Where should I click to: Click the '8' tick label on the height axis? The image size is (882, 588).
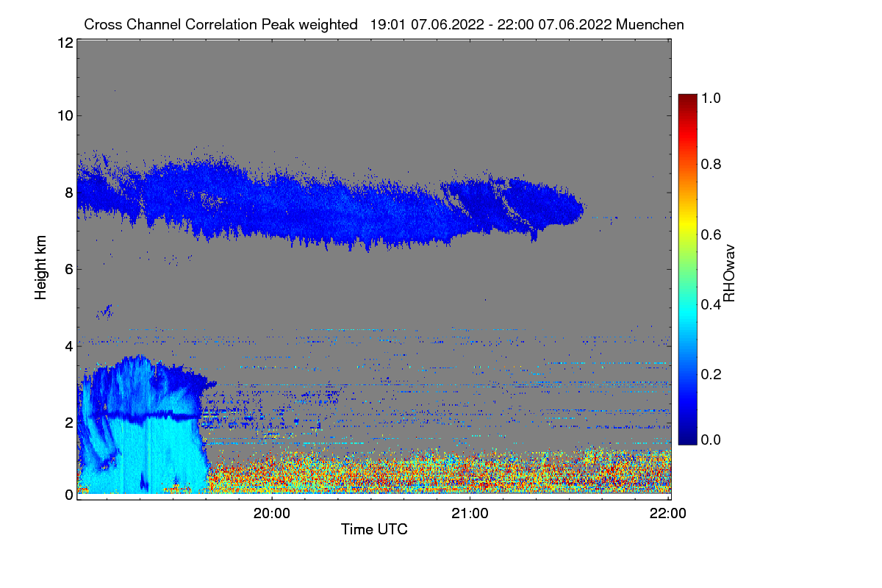(69, 193)
